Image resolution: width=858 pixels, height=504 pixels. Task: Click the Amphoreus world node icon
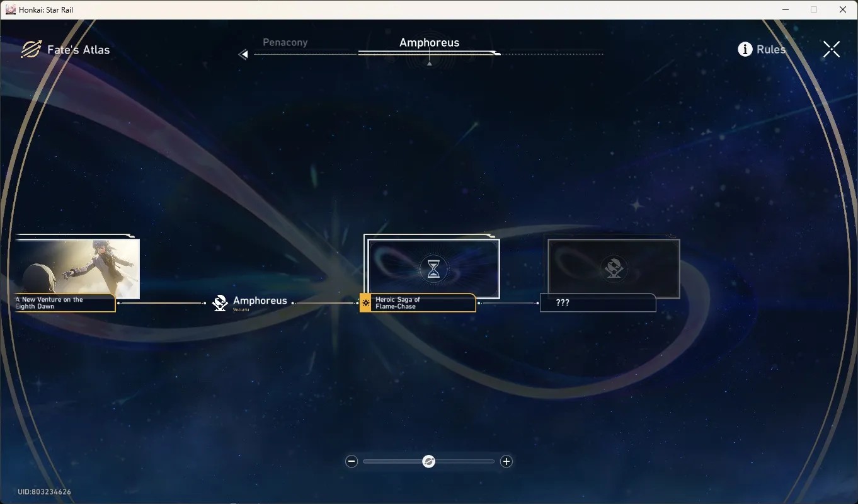[220, 303]
